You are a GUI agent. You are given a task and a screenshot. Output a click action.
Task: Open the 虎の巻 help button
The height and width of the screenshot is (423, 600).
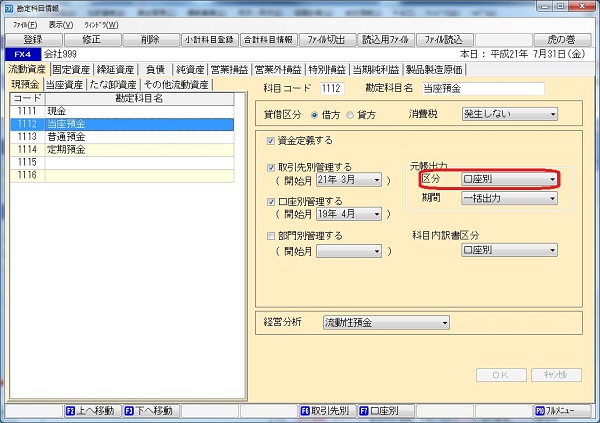tap(561, 39)
